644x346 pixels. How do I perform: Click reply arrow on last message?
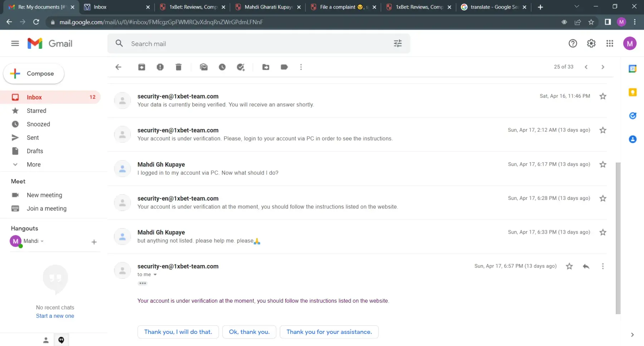586,266
